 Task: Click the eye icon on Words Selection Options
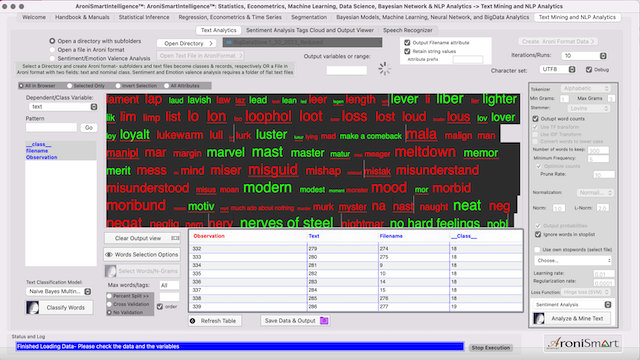pyautogui.click(x=109, y=254)
